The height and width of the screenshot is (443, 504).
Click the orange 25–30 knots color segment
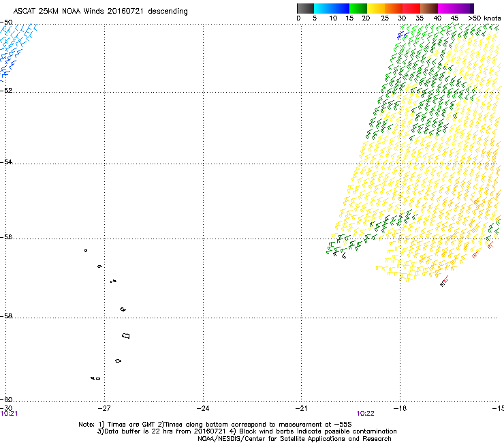click(x=394, y=8)
